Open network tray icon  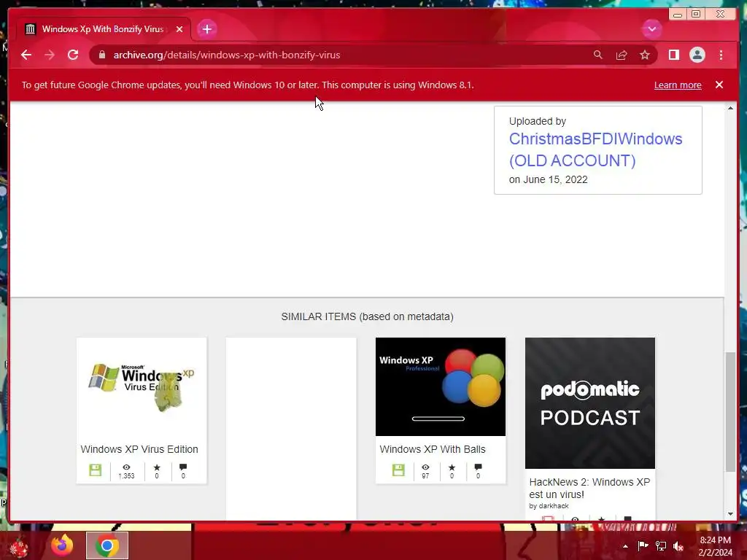click(x=661, y=545)
